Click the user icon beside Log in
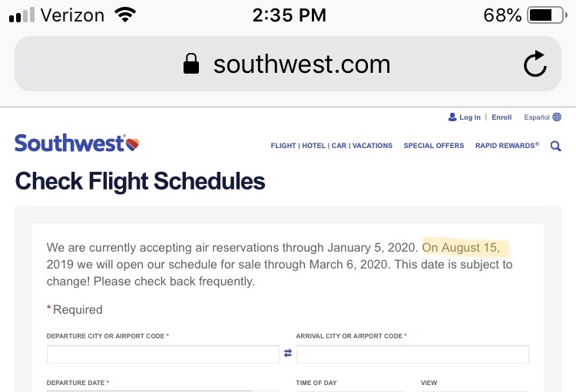The width and height of the screenshot is (576, 392). point(452,117)
